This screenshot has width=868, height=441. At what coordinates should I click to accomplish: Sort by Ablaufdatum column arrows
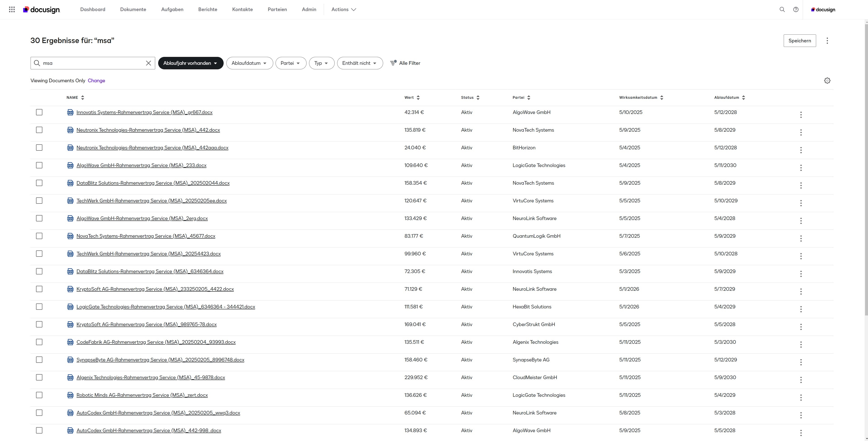pyautogui.click(x=743, y=98)
